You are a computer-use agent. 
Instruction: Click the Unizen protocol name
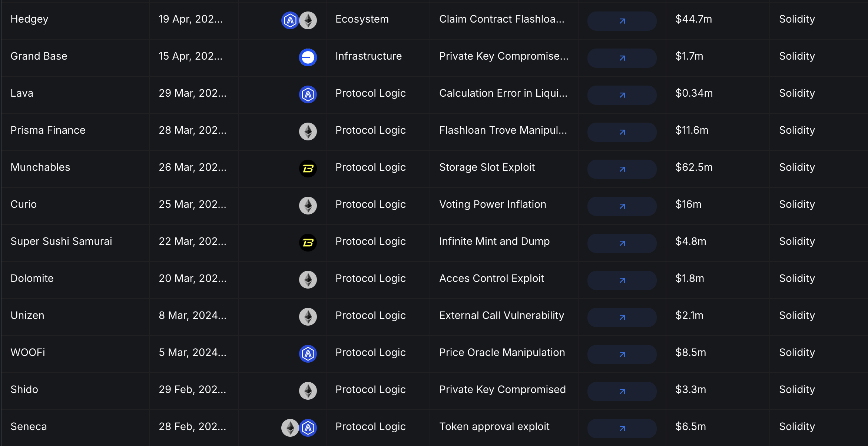pyautogui.click(x=27, y=316)
